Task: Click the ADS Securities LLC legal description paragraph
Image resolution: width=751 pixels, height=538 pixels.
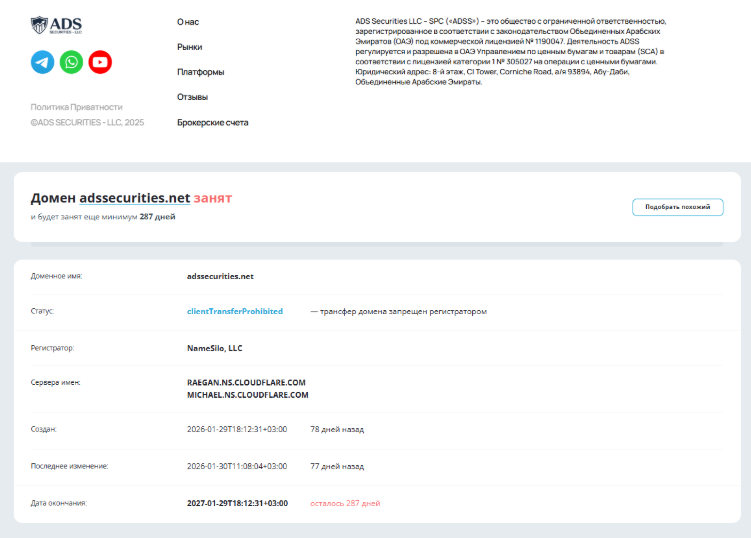Action: (511, 52)
